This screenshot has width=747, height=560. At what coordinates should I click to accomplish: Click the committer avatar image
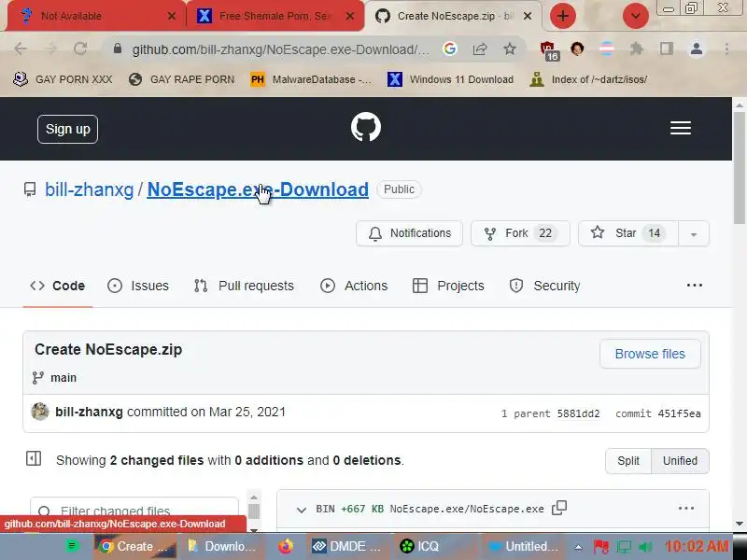pos(40,412)
